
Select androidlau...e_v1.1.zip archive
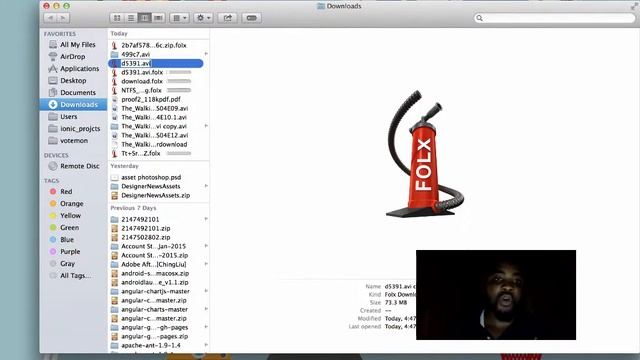(154, 282)
